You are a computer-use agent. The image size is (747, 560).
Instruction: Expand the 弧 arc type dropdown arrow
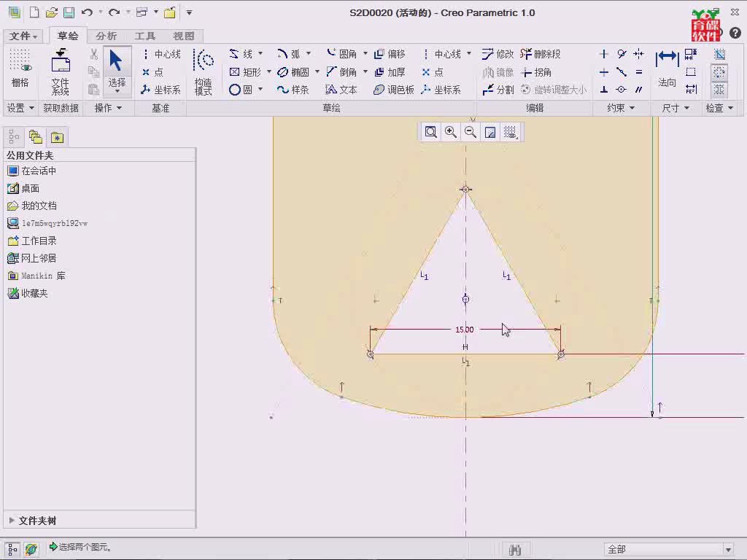[x=309, y=53]
